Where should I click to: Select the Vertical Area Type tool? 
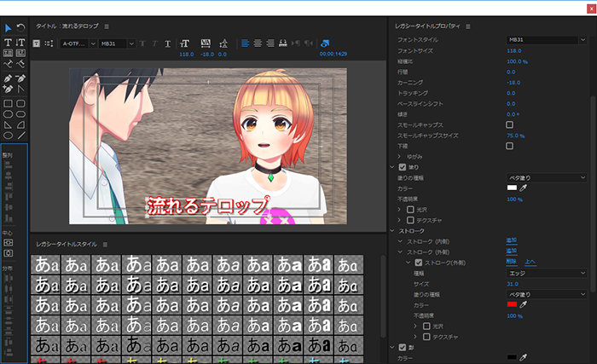(x=20, y=53)
